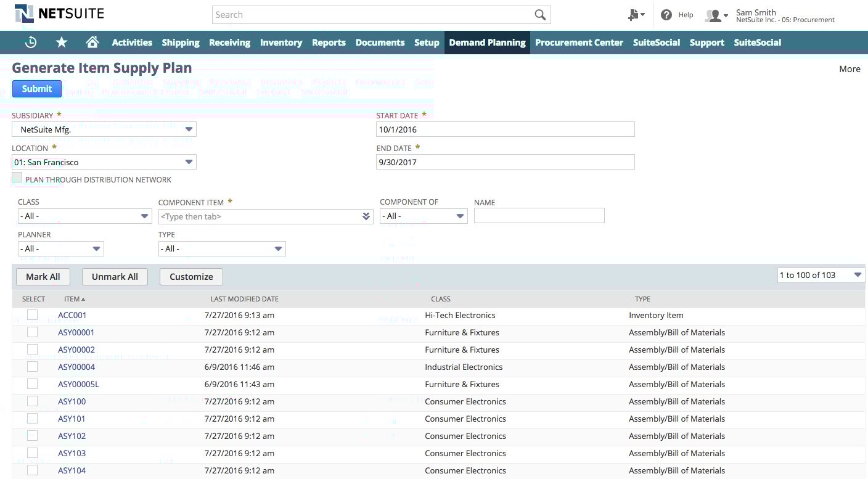This screenshot has height=479, width=868.
Task: Open the Reports menu
Action: point(329,43)
